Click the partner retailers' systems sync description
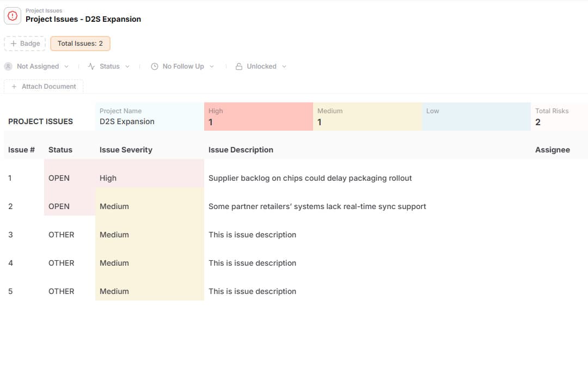Image resolution: width=588 pixels, height=392 pixels. tap(317, 206)
